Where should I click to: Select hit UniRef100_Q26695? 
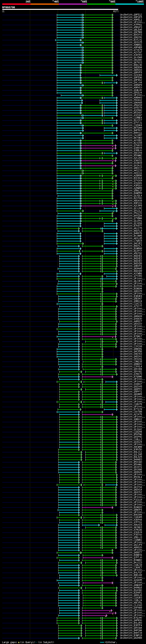(x=131, y=580)
